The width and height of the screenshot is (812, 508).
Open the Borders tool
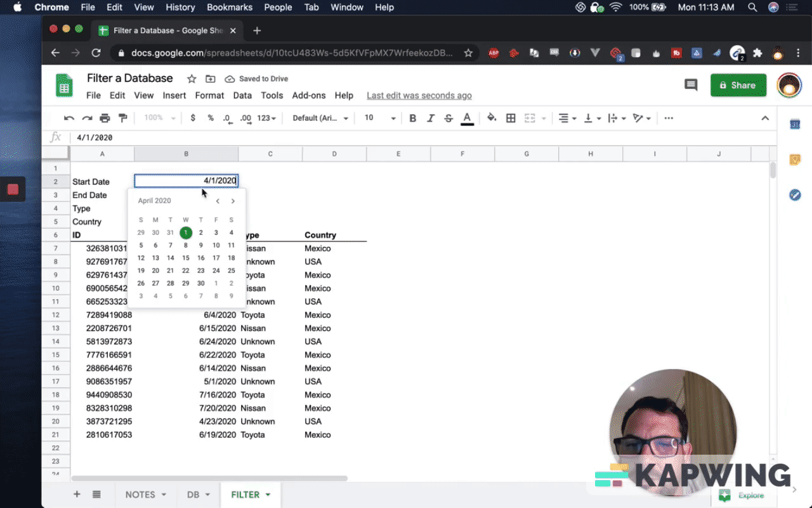(511, 118)
